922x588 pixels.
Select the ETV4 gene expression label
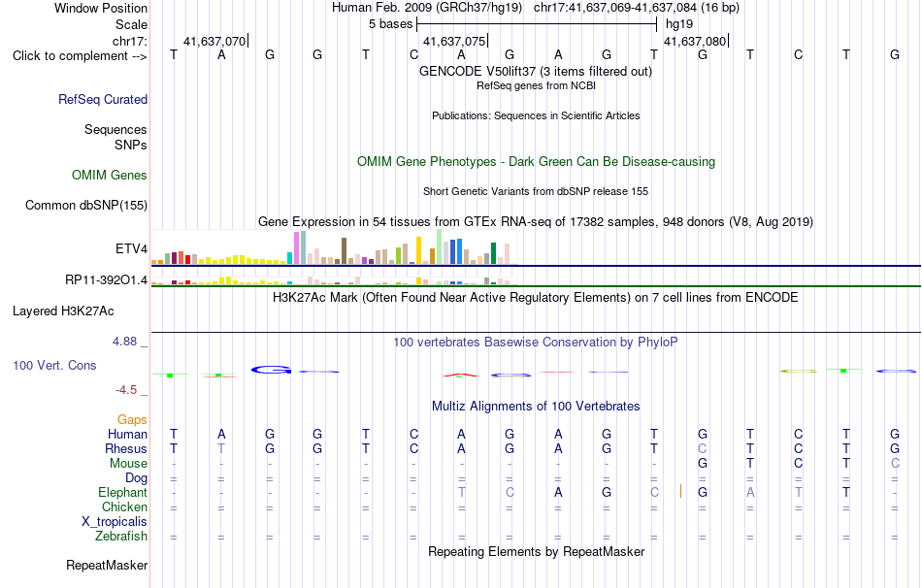point(132,248)
